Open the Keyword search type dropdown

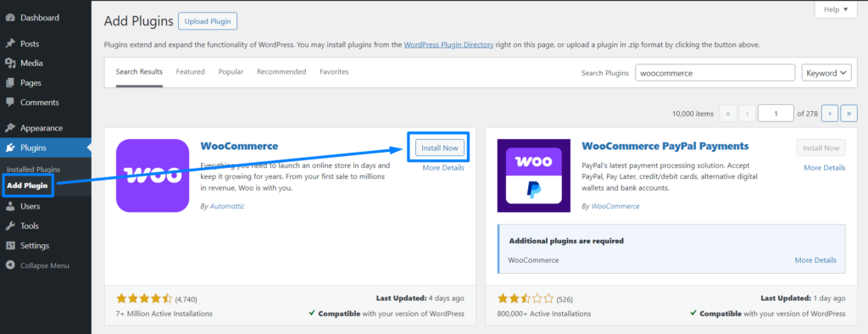826,73
